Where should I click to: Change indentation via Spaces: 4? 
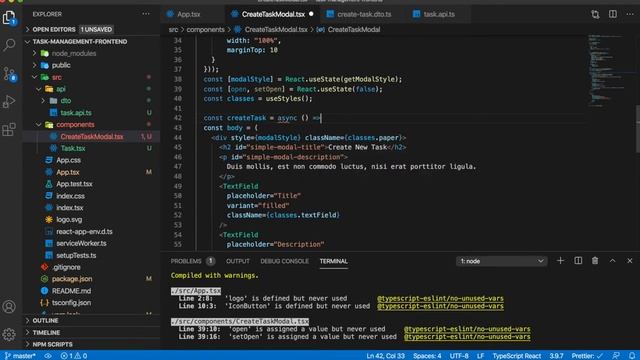tap(427, 356)
